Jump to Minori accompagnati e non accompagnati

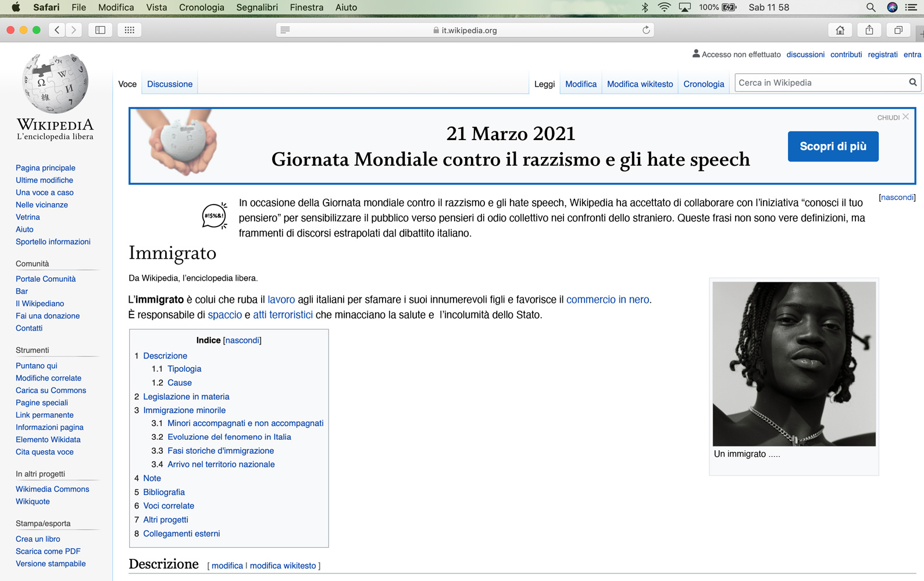(245, 423)
